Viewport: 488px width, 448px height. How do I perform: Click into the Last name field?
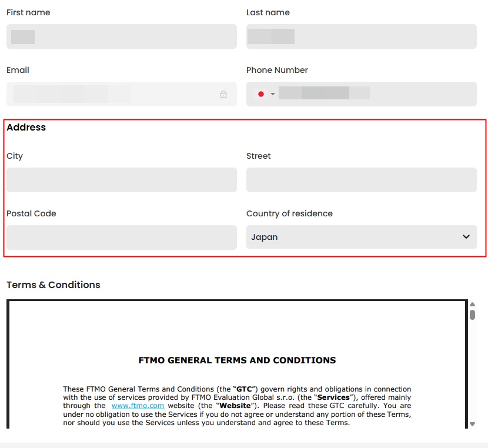[361, 36]
